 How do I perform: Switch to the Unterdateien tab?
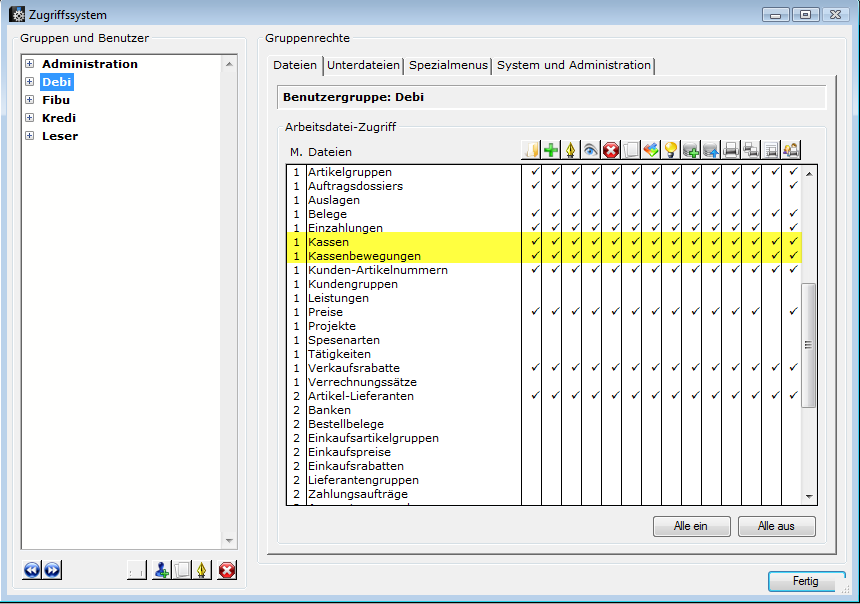pyautogui.click(x=363, y=65)
